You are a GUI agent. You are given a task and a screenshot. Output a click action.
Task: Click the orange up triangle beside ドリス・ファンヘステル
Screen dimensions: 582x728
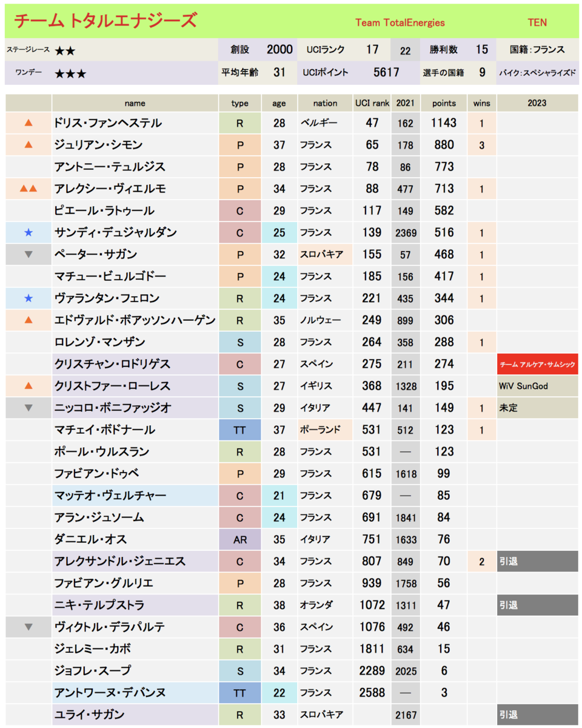coord(28,123)
